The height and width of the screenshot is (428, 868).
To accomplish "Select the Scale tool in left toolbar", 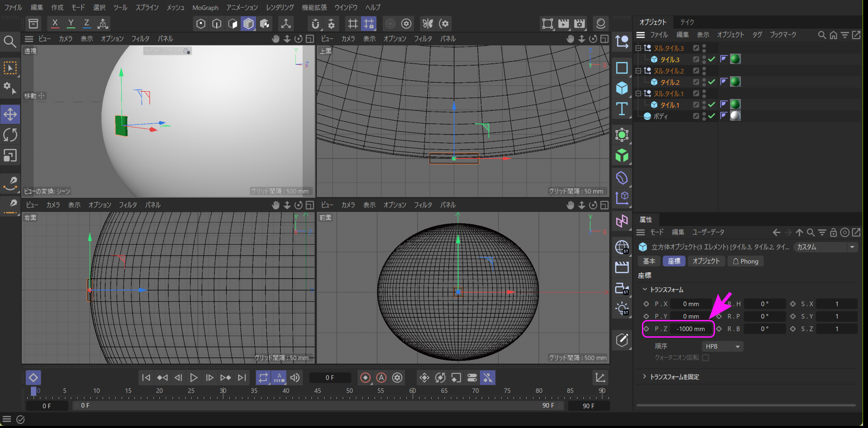I will [10, 156].
